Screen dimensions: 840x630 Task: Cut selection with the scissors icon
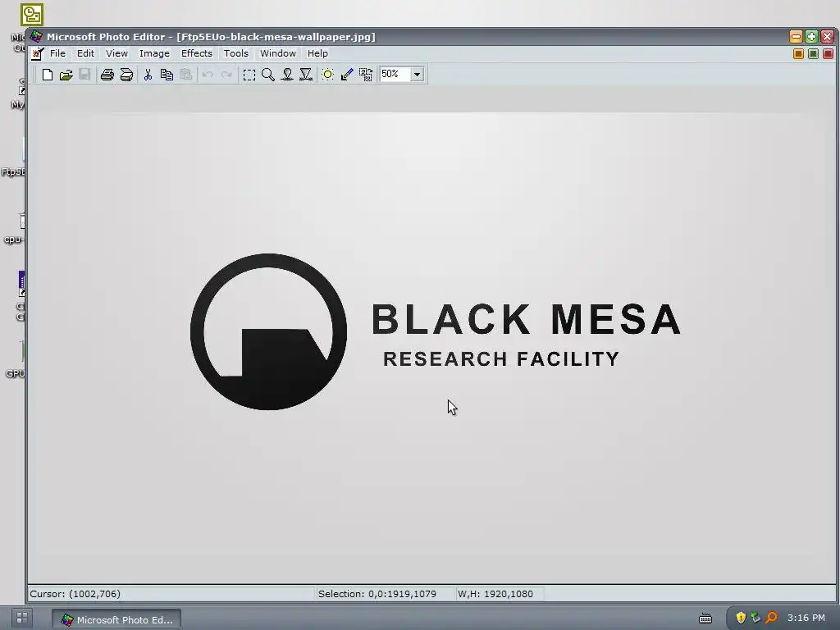tap(148, 75)
